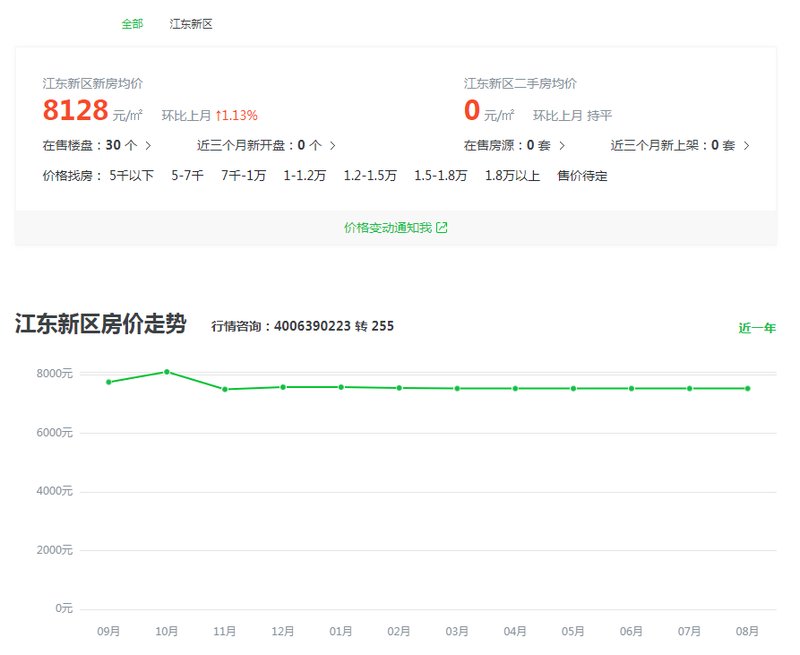The width and height of the screenshot is (800, 655).
Task: Click 价格变动通知我 notification link
Action: [395, 228]
